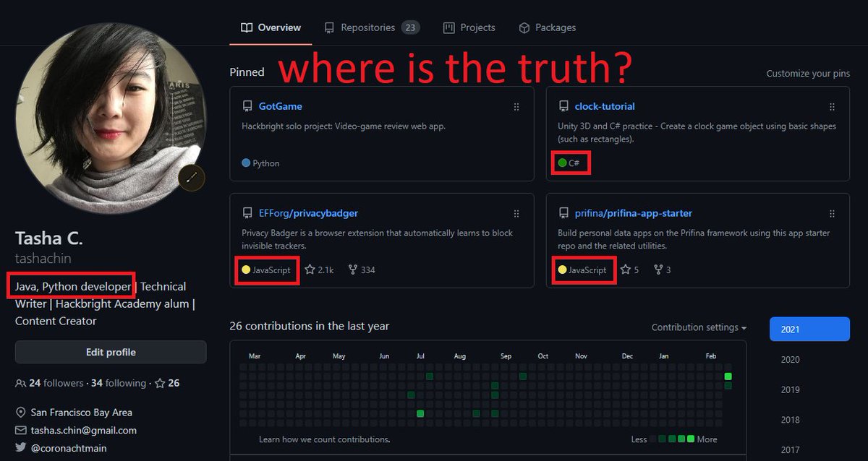Screen dimensions: 868x461
Task: Click the Feb column header in contribution graph
Action: coord(711,356)
